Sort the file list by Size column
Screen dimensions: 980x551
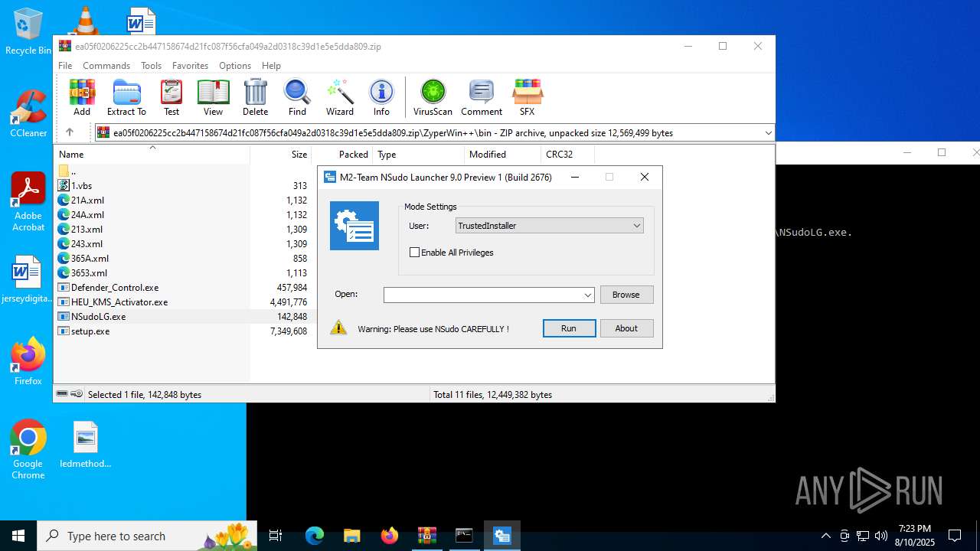(x=280, y=154)
